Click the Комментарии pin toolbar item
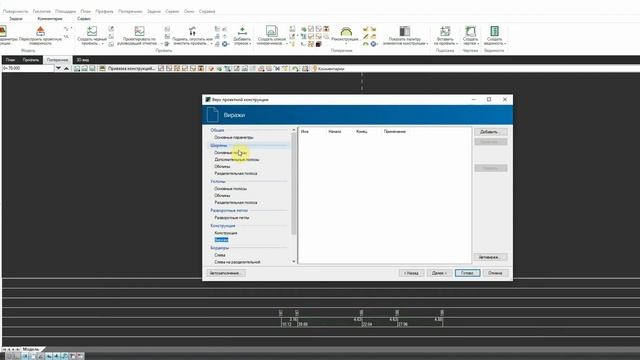This screenshot has height=360, width=640. click(328, 69)
